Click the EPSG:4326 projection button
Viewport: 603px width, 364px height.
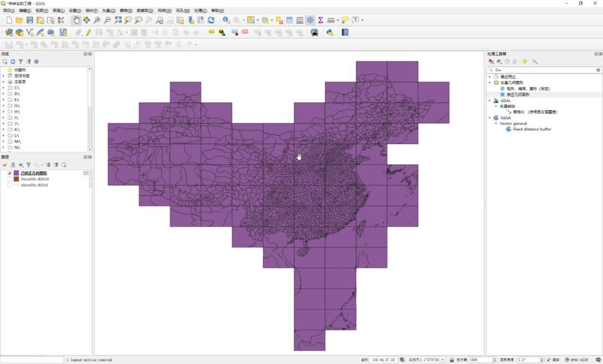point(576,360)
